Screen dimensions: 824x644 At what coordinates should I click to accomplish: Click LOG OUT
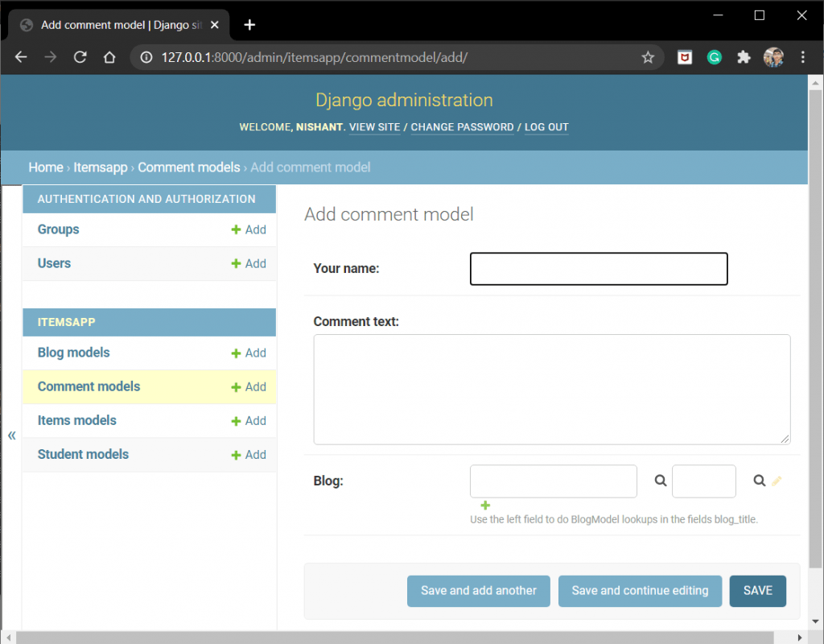(x=546, y=127)
